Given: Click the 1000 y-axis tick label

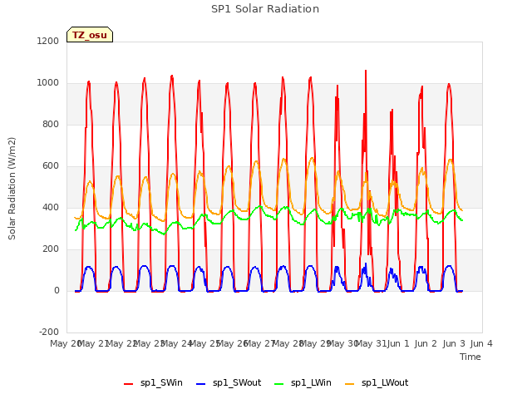Looking at the screenshot, I should (48, 83).
